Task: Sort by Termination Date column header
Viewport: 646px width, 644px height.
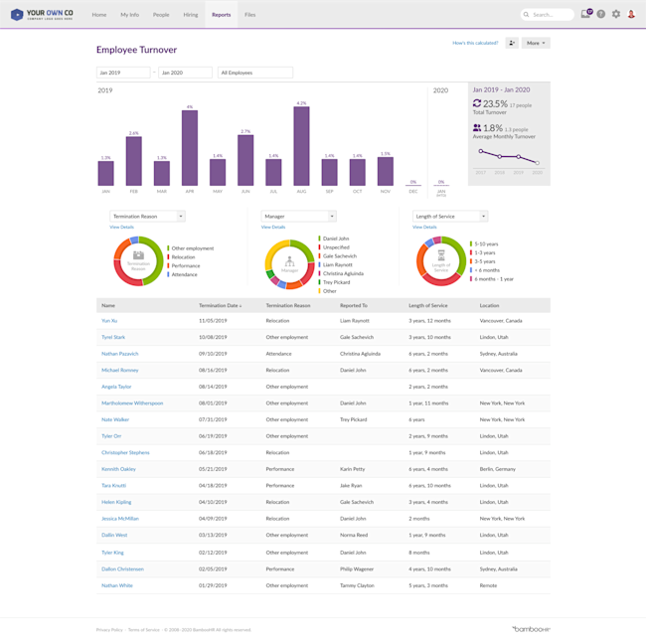Action: [220, 305]
